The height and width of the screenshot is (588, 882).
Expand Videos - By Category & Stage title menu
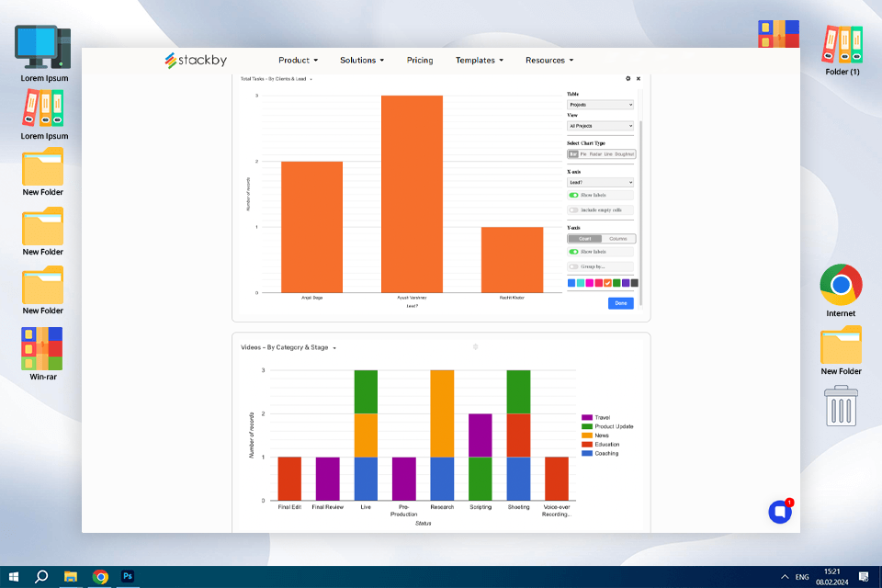(x=334, y=348)
